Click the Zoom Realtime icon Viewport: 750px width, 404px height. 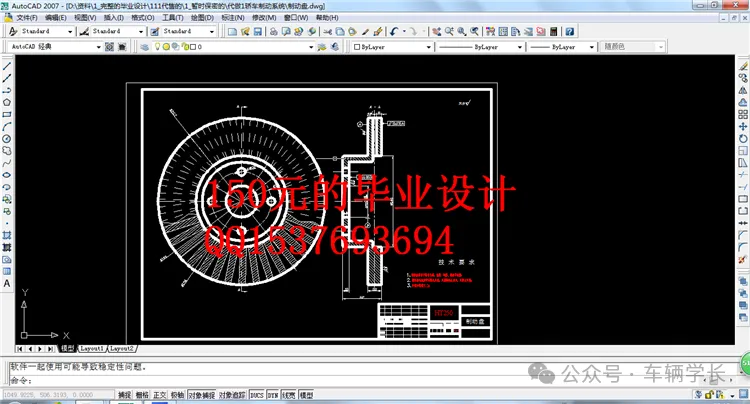point(449,32)
